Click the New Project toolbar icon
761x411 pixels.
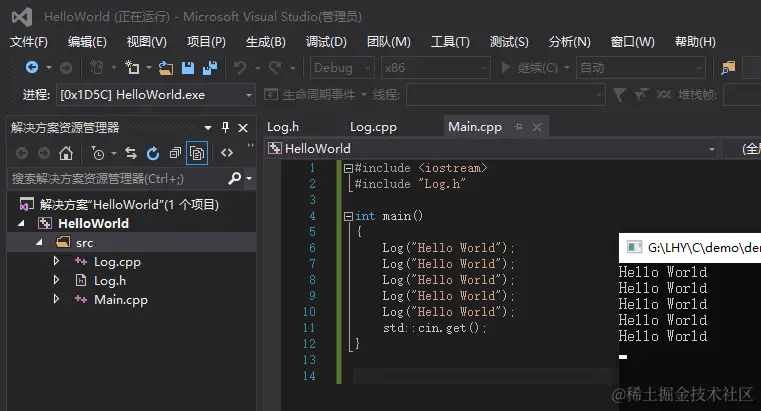[x=132, y=67]
